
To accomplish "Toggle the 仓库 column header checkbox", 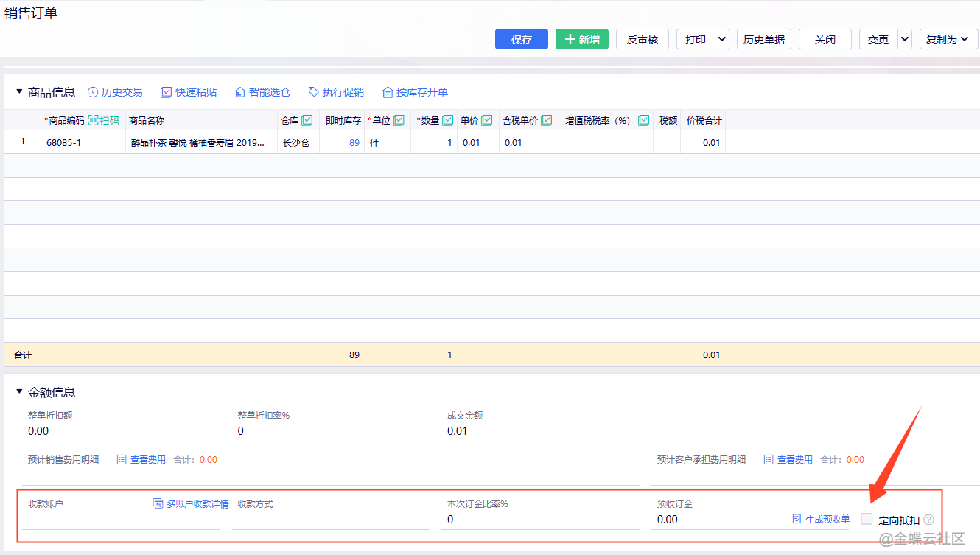I will tap(307, 120).
